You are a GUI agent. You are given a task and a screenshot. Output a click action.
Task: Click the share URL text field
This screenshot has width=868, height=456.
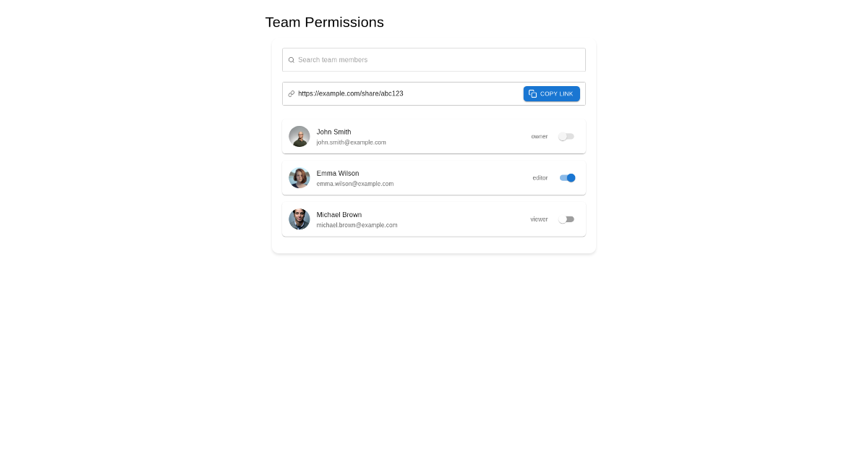[x=405, y=94]
